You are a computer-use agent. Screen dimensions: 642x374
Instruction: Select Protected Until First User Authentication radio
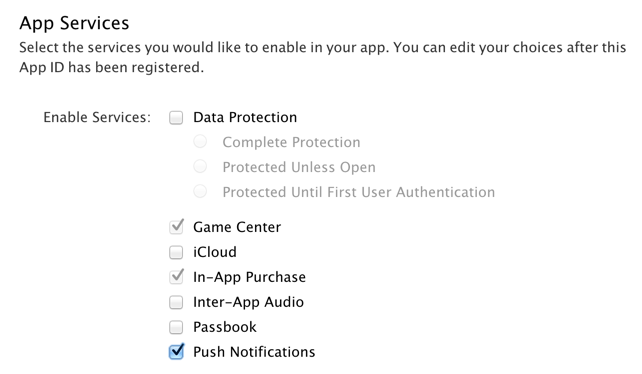coord(200,191)
